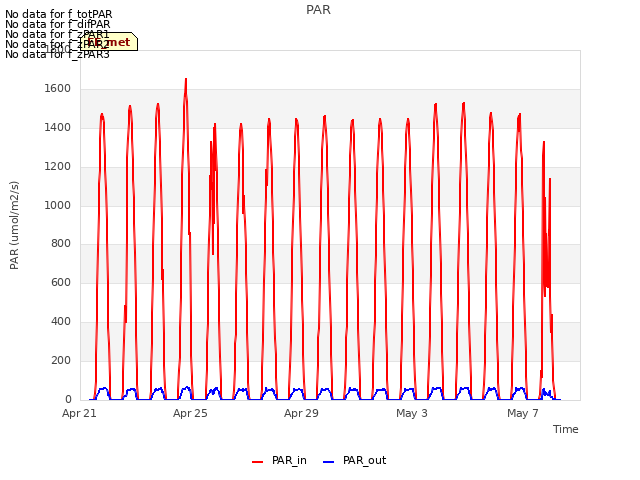Click the blue PAR_out legend swatch
Viewport: 640px width, 480px height.
click(329, 462)
